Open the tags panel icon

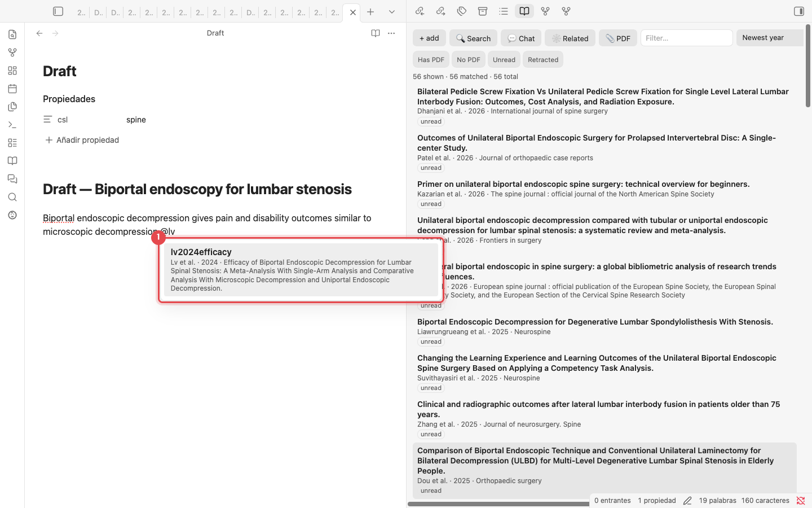462,11
